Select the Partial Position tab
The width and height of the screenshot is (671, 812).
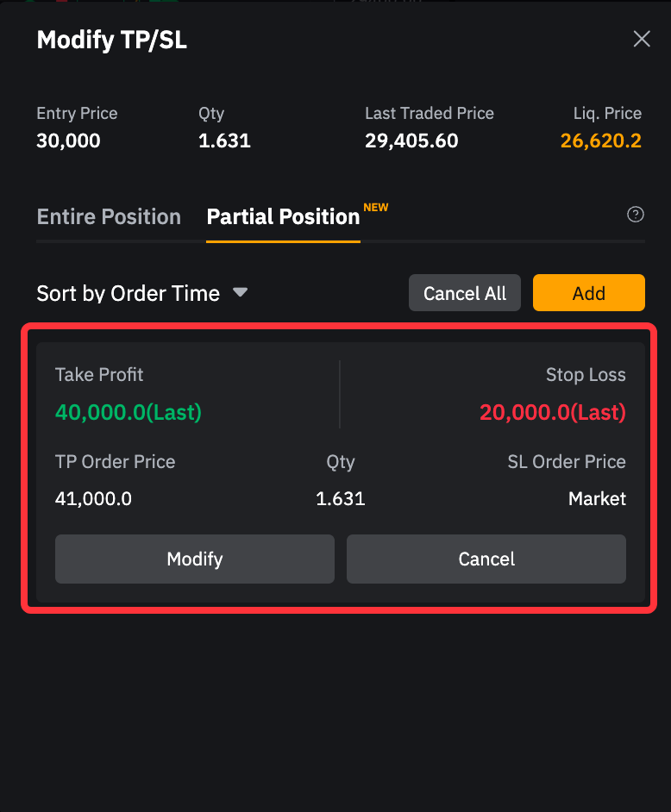point(283,216)
